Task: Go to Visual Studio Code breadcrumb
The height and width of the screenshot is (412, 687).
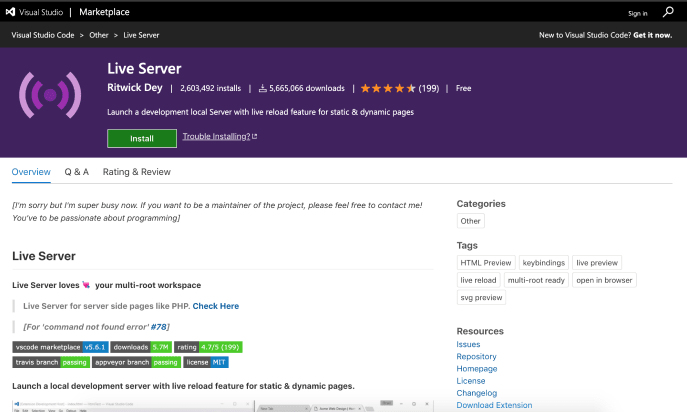Action: click(x=43, y=35)
